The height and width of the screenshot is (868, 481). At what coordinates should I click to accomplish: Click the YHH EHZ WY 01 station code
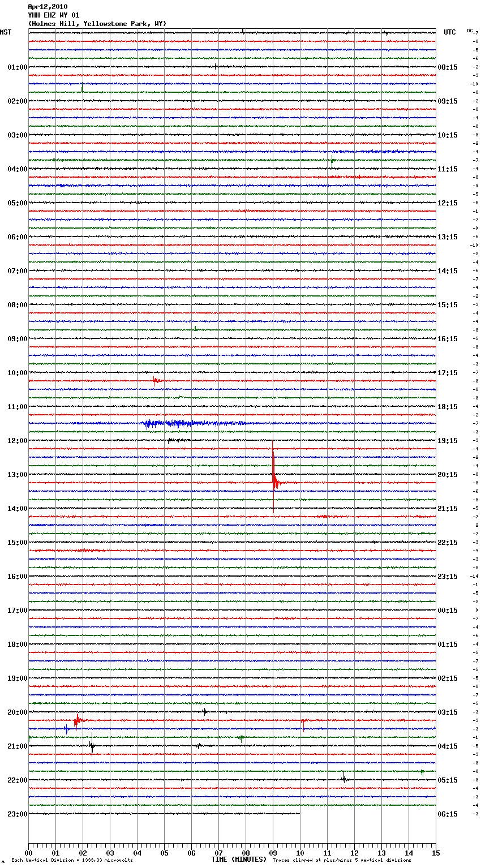(54, 15)
